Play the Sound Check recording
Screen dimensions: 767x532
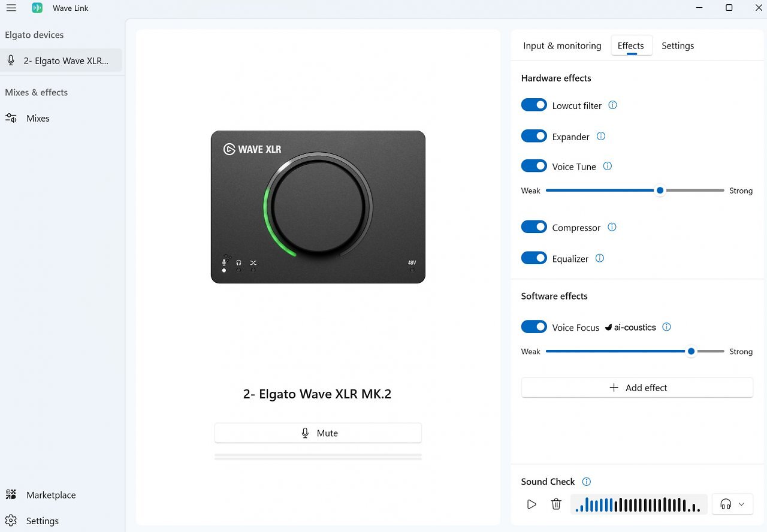[532, 504]
